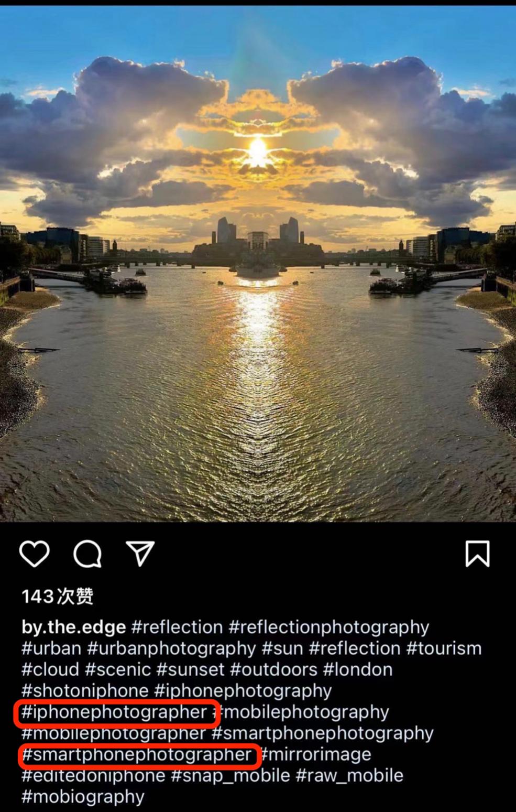Save the post with the bookmark icon
Image resolution: width=516 pixels, height=812 pixels.
click(477, 554)
